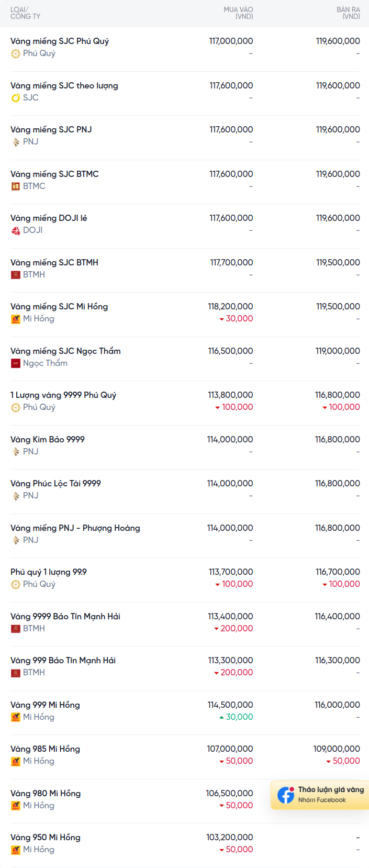Click the Mi Hồng logo under Vàng 950 Mi Hồng
Image resolution: width=369 pixels, height=868 pixels.
tap(16, 850)
